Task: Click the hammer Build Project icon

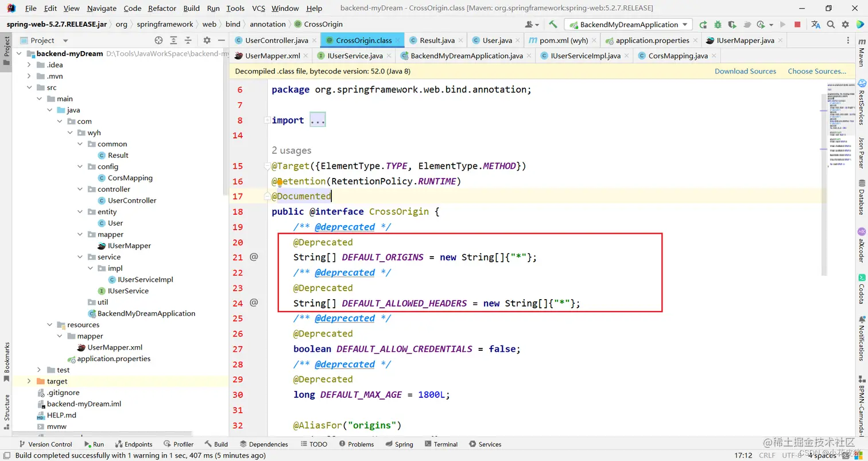Action: (553, 24)
